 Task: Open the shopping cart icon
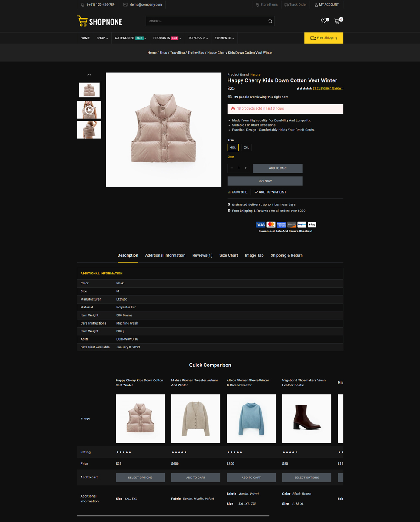tap(336, 21)
